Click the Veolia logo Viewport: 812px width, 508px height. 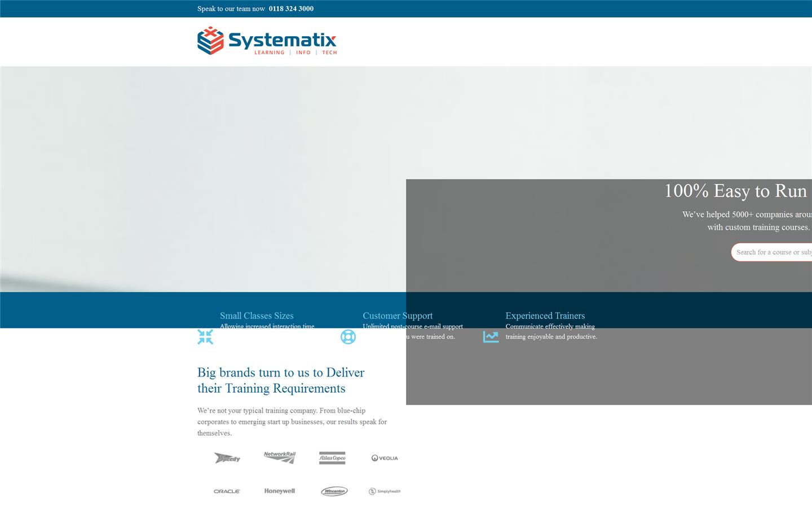tap(385, 458)
